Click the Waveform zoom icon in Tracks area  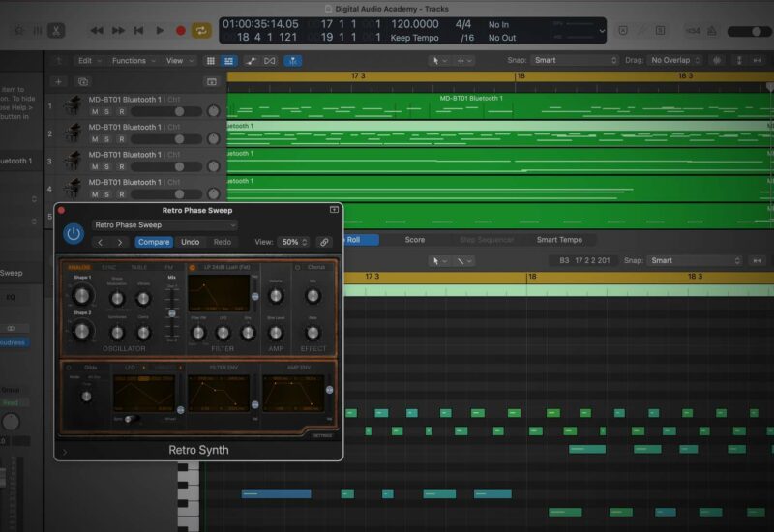point(717,60)
